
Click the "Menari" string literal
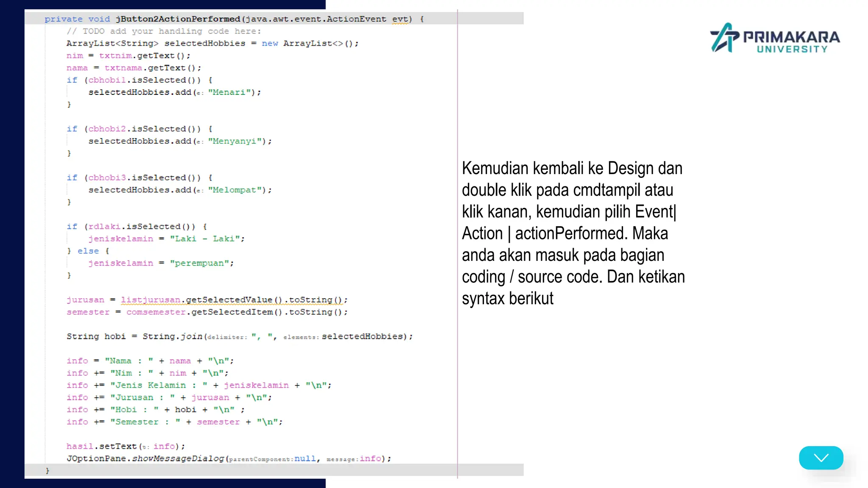229,92
